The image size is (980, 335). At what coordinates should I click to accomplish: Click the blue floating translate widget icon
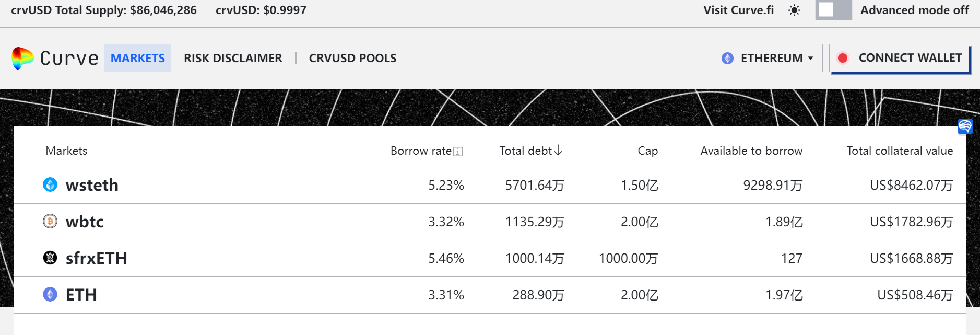tap(965, 126)
